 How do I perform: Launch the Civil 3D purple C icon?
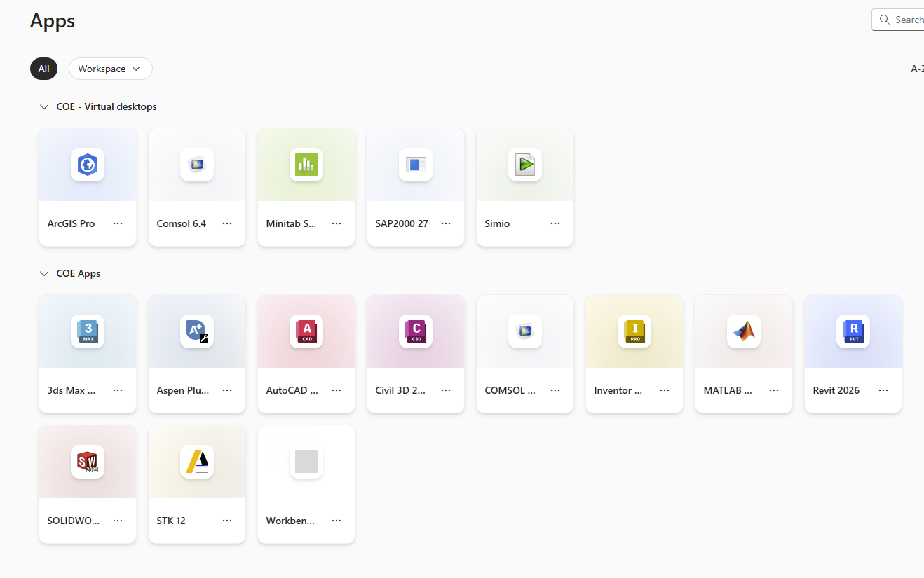coord(416,331)
